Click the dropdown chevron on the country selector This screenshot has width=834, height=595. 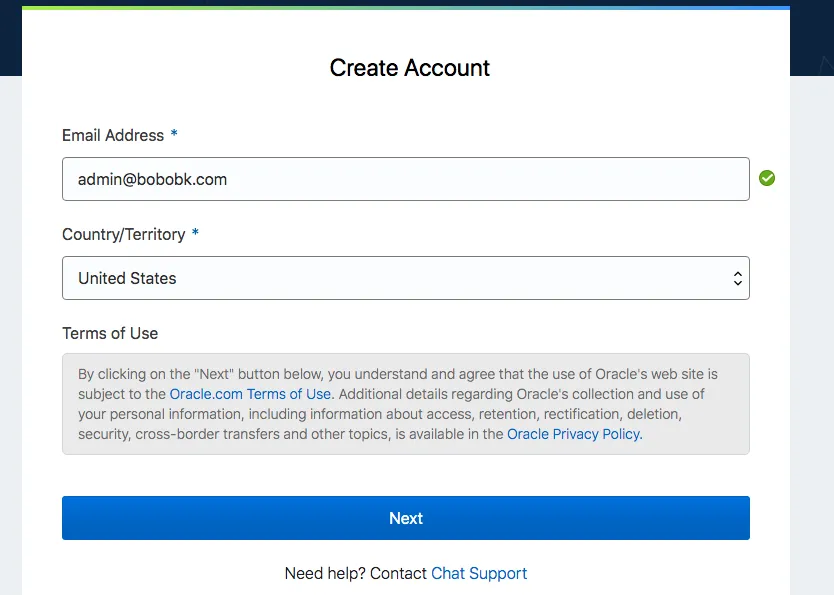coord(736,278)
